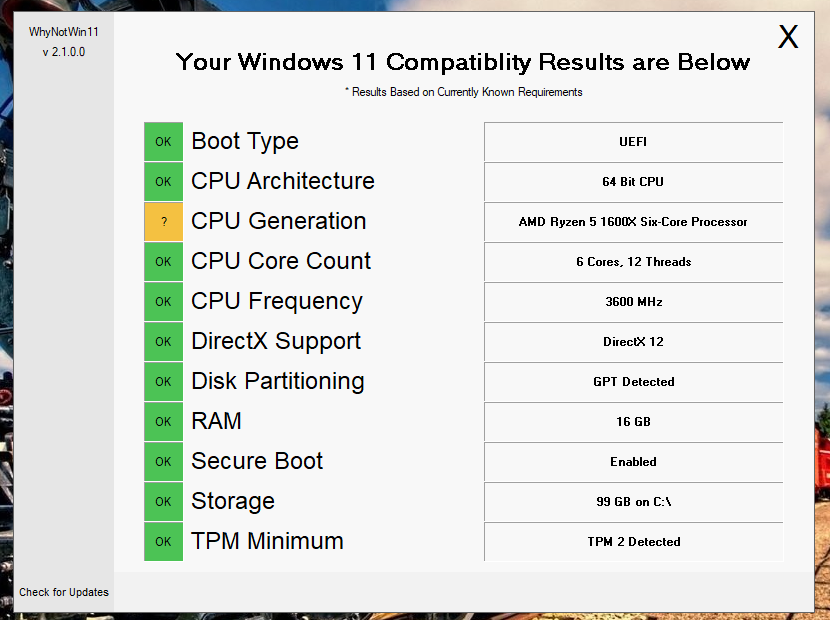Click the OK status badge for Storage
The height and width of the screenshot is (620, 830).
(164, 501)
